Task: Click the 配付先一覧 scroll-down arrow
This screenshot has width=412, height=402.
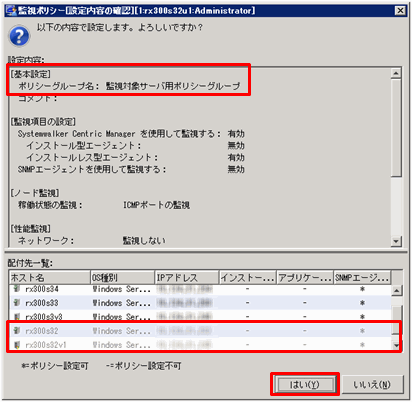Action: tap(396, 345)
